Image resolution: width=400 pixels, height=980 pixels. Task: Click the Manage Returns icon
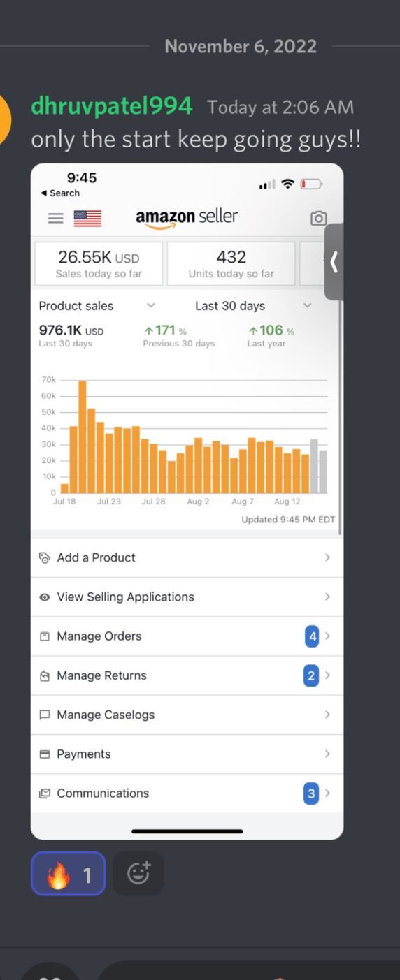tap(45, 675)
